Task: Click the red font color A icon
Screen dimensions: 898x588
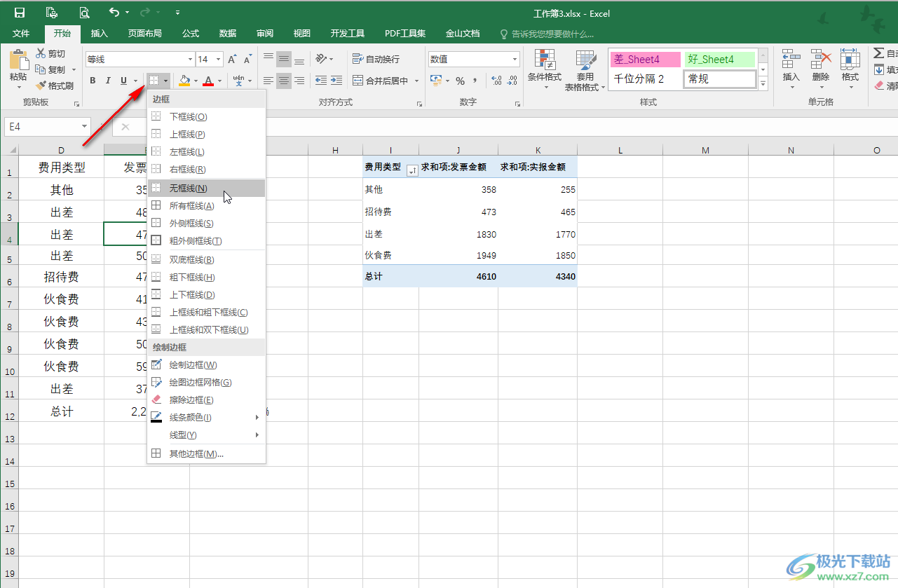Action: click(208, 81)
